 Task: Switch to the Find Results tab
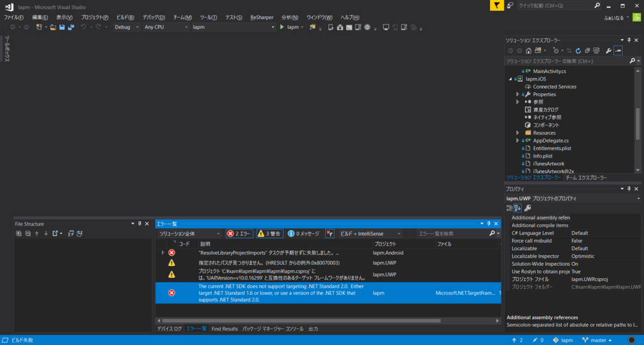pyautogui.click(x=225, y=329)
